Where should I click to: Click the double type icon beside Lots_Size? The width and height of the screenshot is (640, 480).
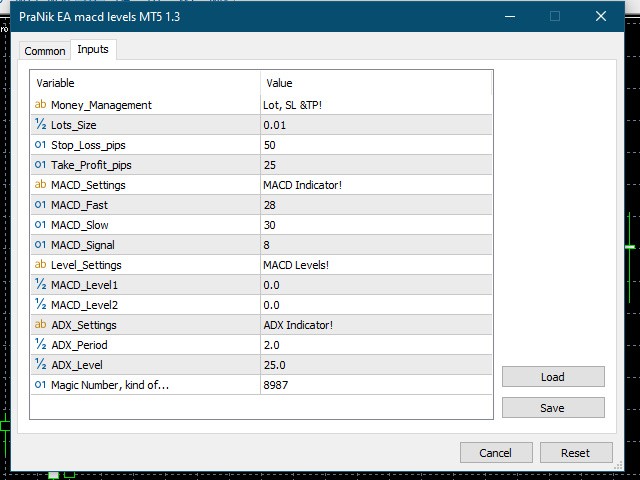coord(40,125)
